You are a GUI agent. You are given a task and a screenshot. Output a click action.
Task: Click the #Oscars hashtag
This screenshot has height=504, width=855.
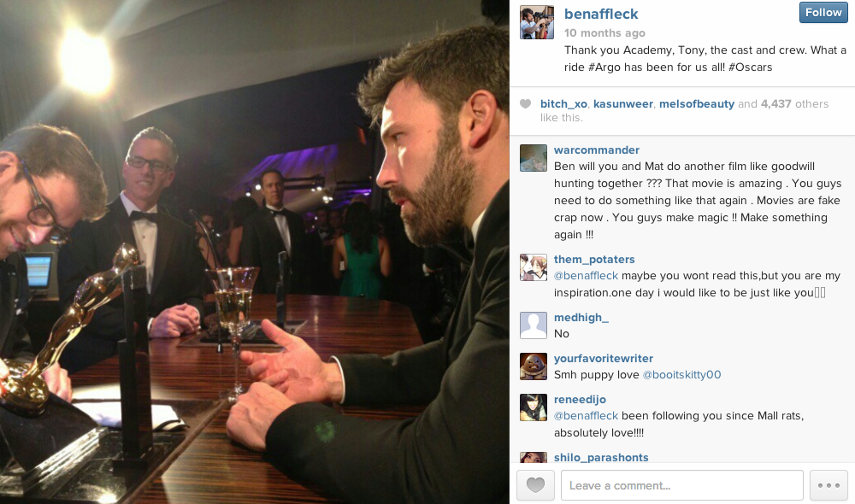[x=751, y=67]
